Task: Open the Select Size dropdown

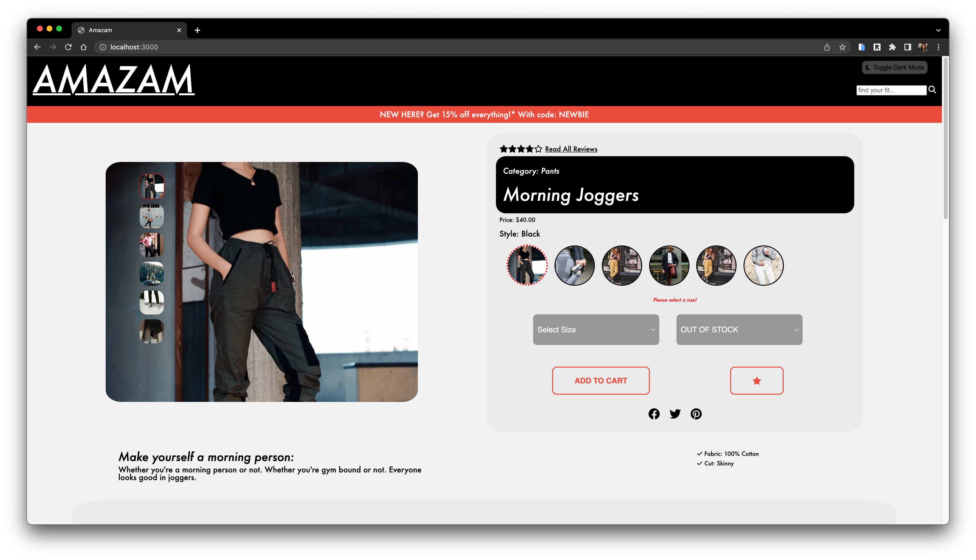Action: (596, 330)
